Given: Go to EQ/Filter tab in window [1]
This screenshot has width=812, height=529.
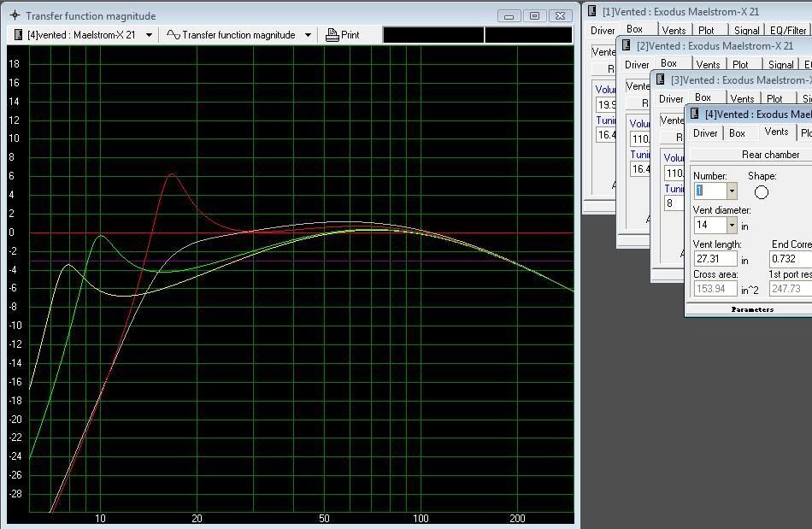Looking at the screenshot, I should (x=788, y=31).
